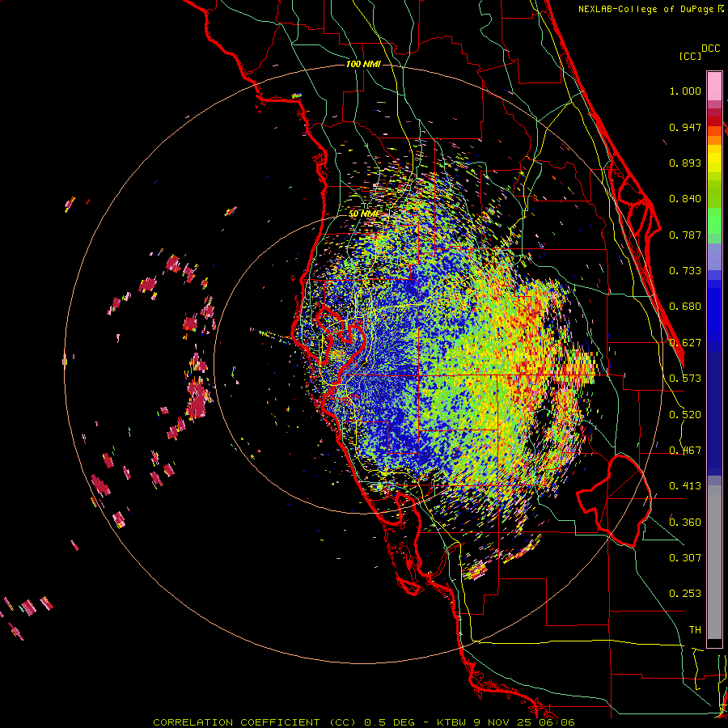Pick the black TH segment ending the color bar
728x728 pixels.
714,643
